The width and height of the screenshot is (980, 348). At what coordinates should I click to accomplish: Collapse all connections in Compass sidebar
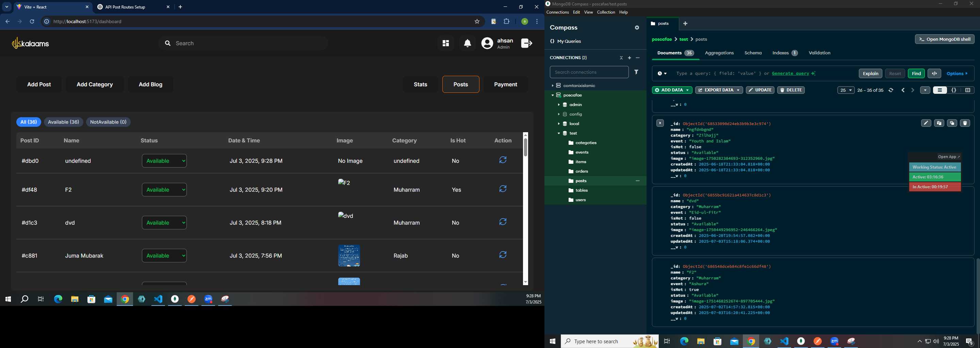click(621, 58)
